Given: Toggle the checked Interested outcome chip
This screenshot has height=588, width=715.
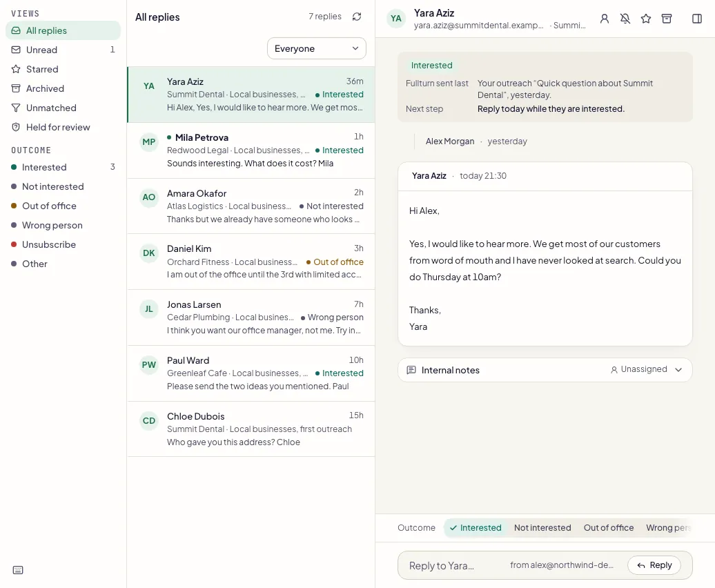Looking at the screenshot, I should (475, 528).
